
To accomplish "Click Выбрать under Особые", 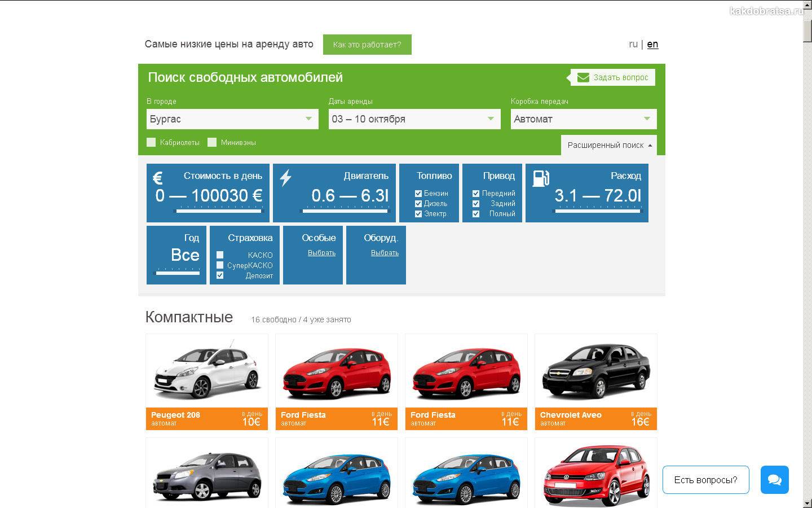I will click(321, 253).
